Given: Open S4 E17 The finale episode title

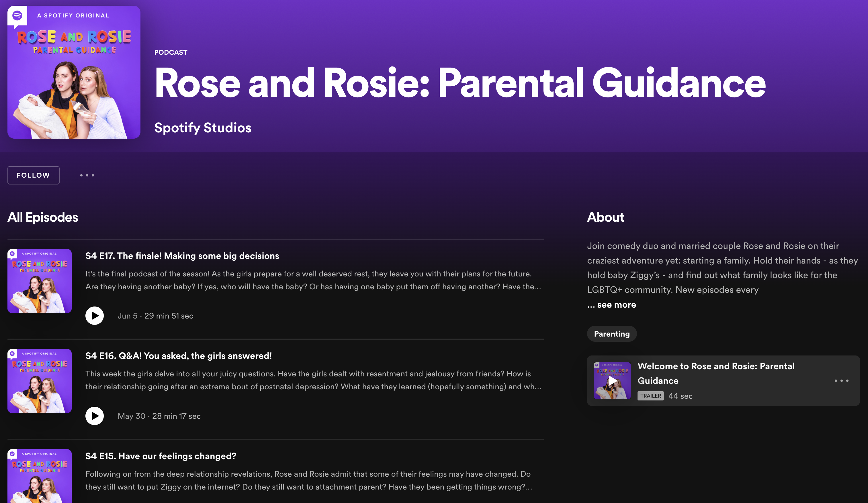Looking at the screenshot, I should (182, 256).
